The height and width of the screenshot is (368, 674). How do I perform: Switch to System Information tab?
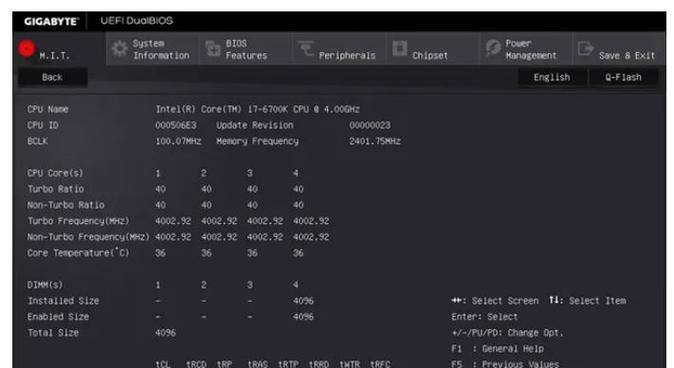[152, 49]
